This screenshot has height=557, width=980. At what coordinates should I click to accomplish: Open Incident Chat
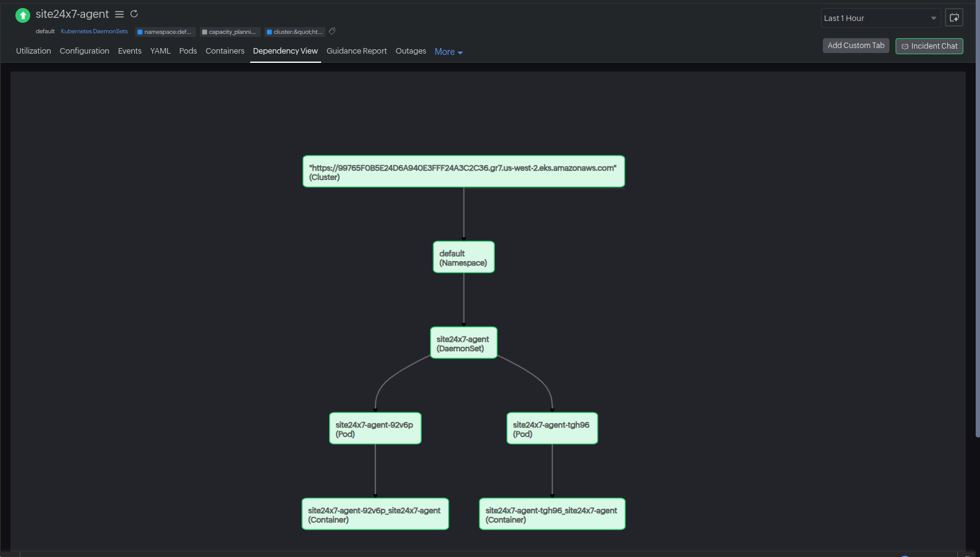[929, 46]
